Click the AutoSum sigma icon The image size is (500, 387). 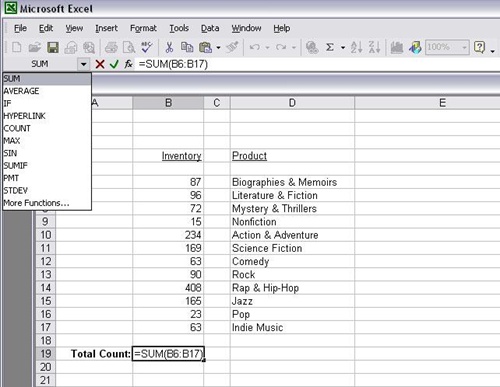(x=330, y=47)
